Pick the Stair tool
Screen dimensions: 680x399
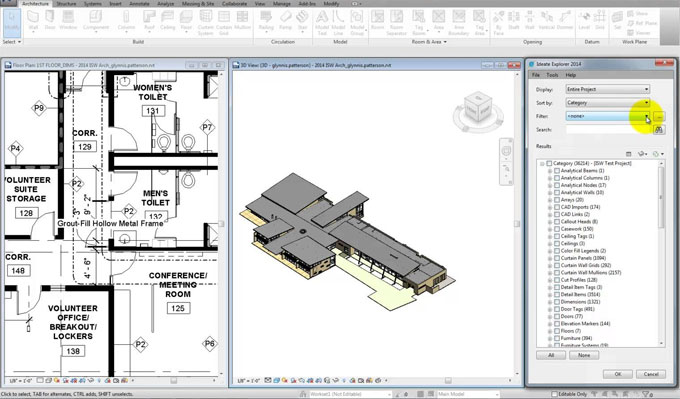tap(302, 22)
